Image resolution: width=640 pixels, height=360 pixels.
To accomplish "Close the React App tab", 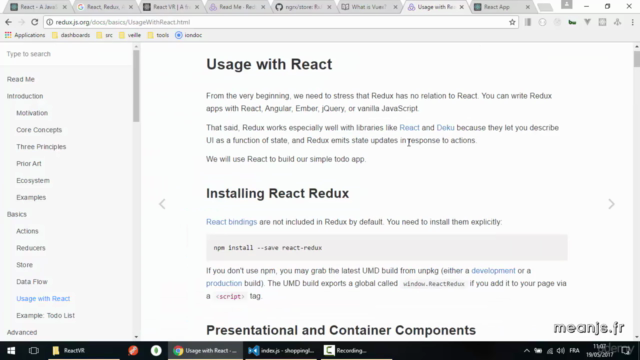I will point(528,7).
